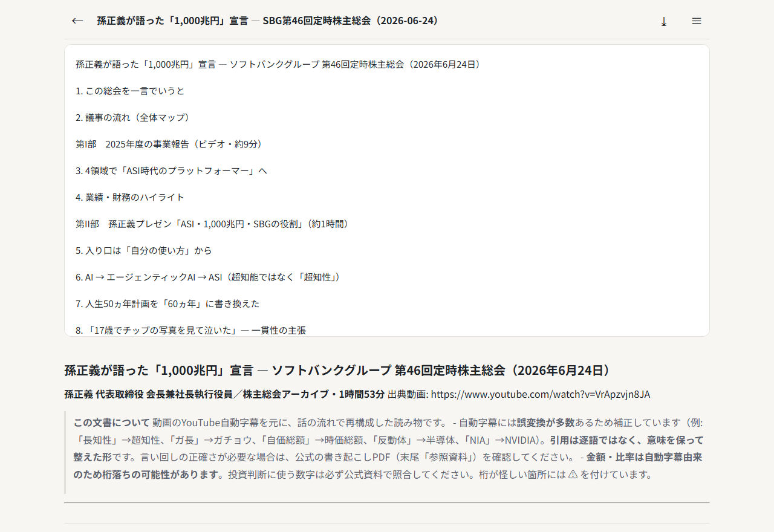The width and height of the screenshot is (774, 532).
Task: Open the hamburger menu icon
Action: tap(697, 21)
